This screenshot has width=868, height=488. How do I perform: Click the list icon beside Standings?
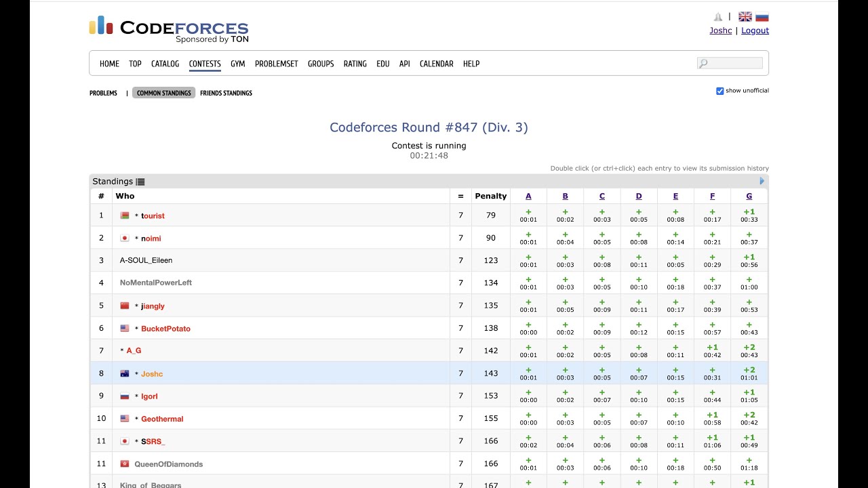coord(140,182)
